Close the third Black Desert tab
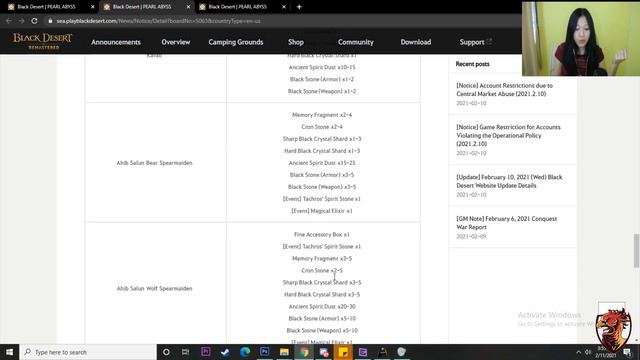640x360 pixels. (x=284, y=7)
